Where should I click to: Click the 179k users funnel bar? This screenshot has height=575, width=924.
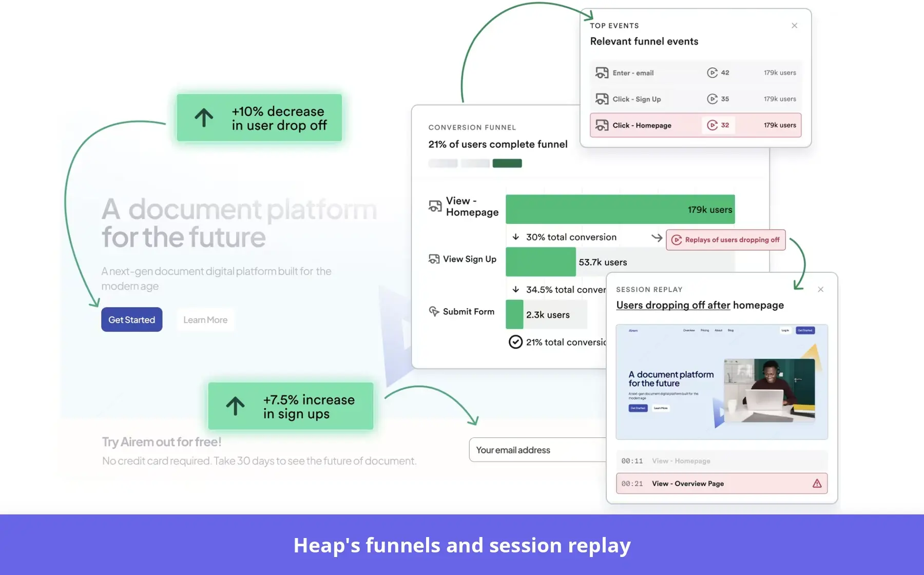click(x=620, y=209)
